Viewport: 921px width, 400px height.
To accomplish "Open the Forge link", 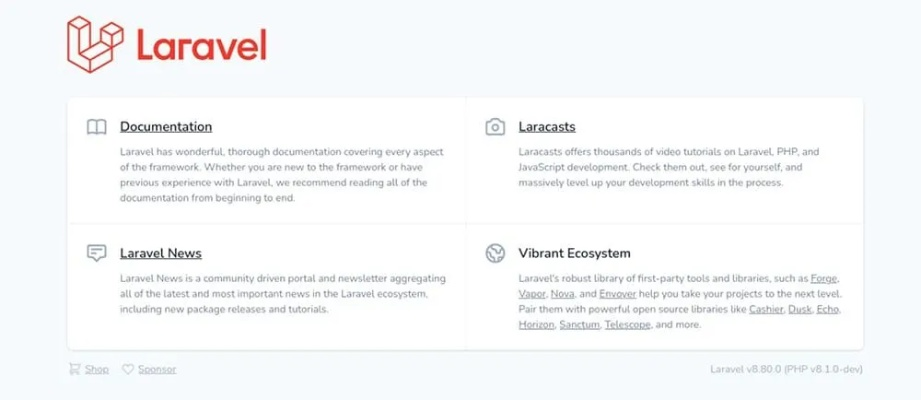I will [824, 278].
